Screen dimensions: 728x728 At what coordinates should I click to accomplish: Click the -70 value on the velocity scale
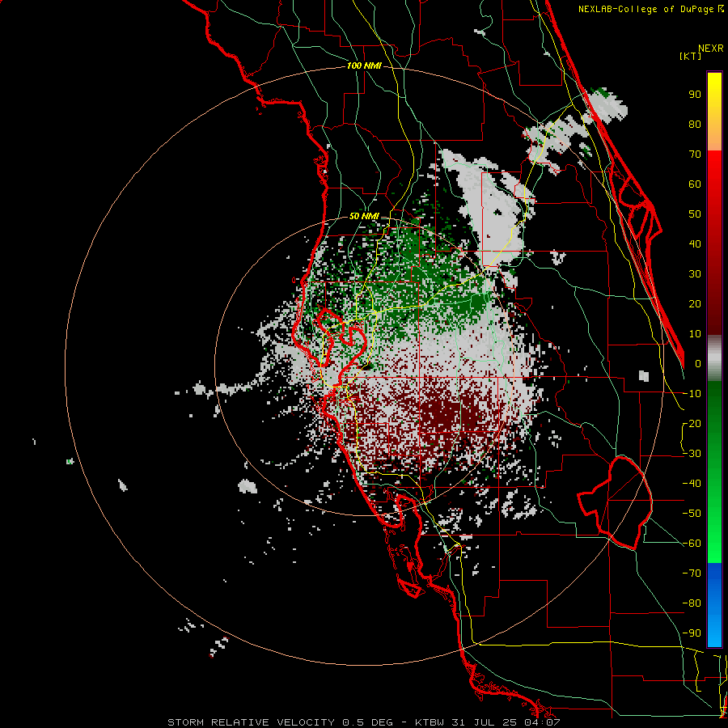tap(692, 574)
